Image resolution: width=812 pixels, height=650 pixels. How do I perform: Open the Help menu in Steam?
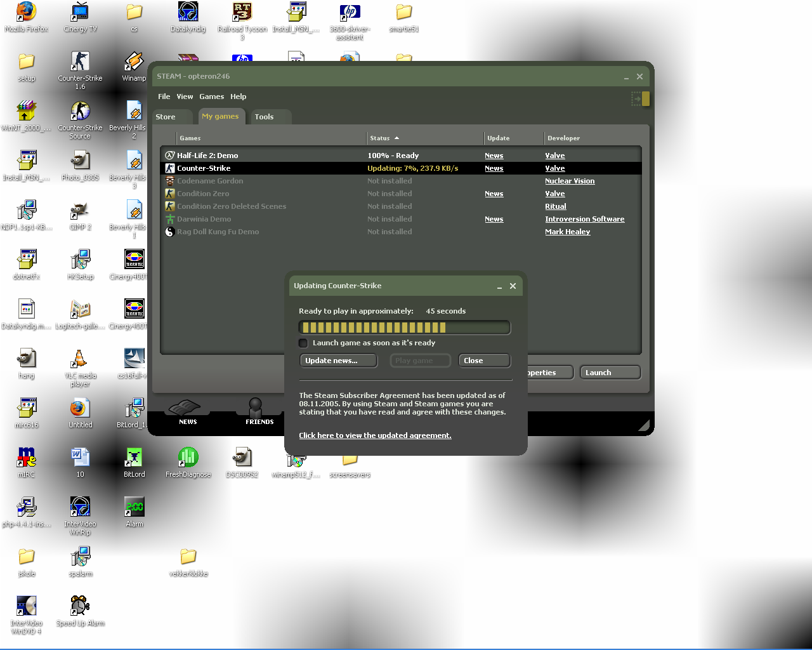tap(238, 96)
